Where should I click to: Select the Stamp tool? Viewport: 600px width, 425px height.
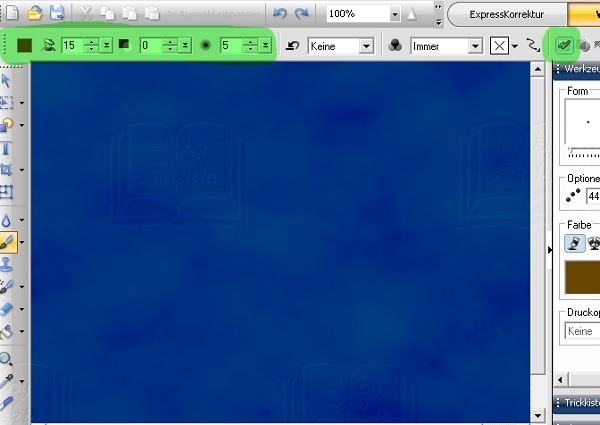coord(6,264)
